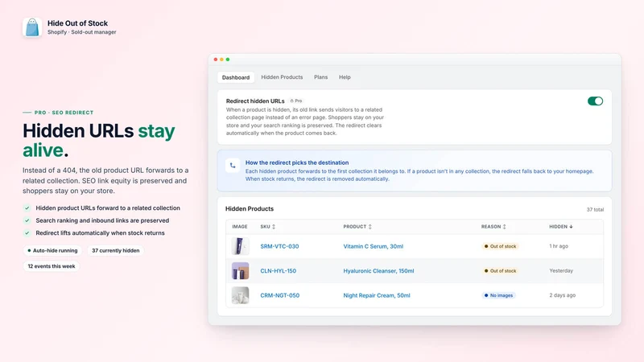The image size is (644, 362).
Task: Disable the Redirect hidden URLs toggle
Action: [595, 101]
